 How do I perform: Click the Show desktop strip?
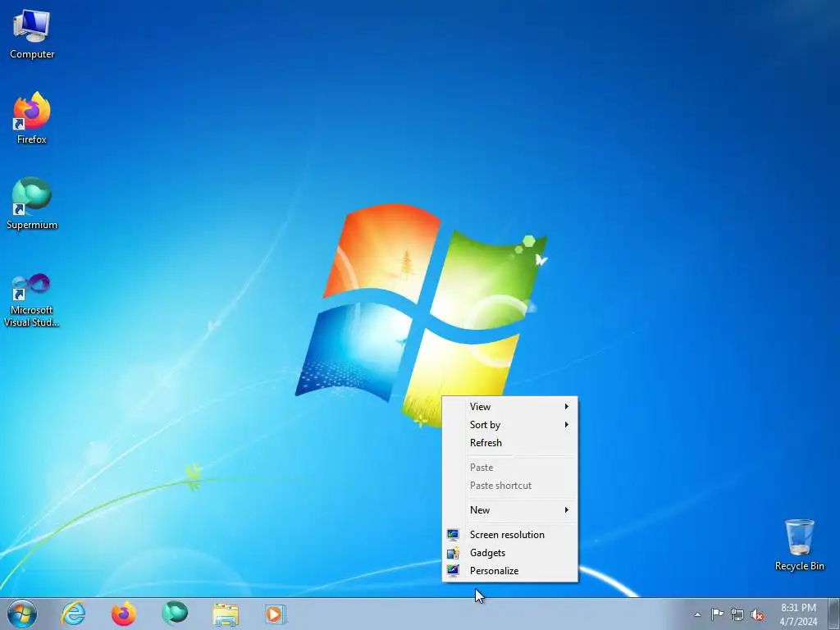pyautogui.click(x=833, y=614)
